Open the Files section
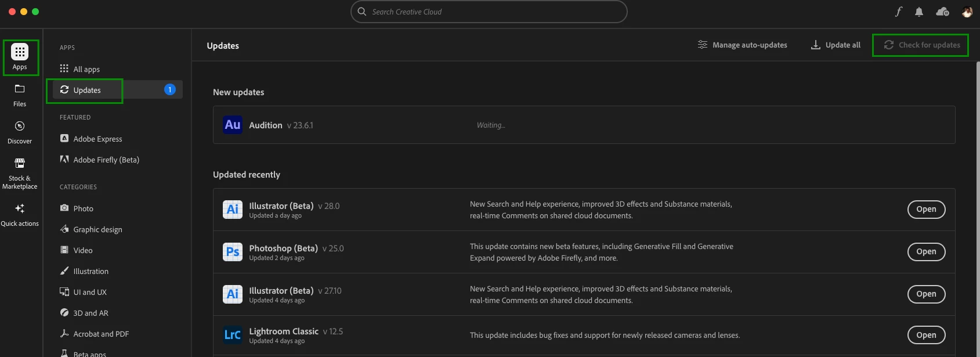The image size is (980, 357). 20,95
